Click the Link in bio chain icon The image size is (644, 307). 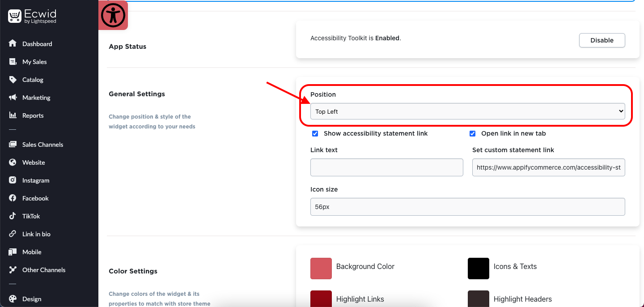coord(13,234)
